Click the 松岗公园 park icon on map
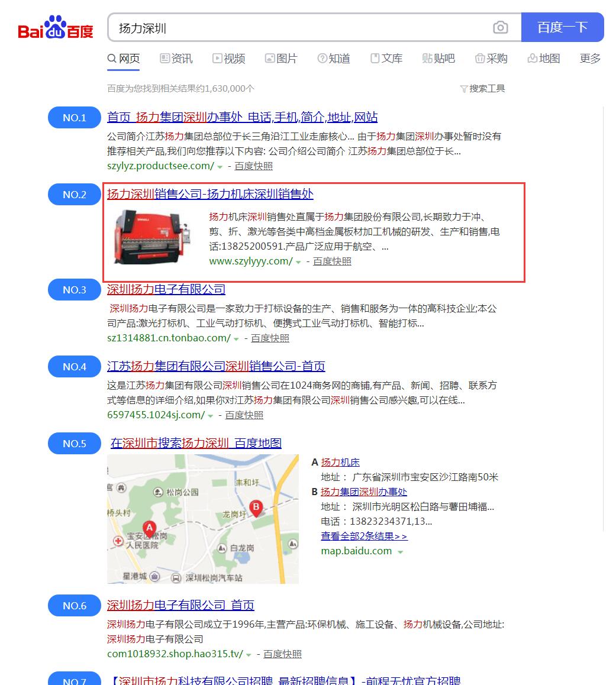Viewport: 616px width, 685px height. pyautogui.click(x=158, y=492)
